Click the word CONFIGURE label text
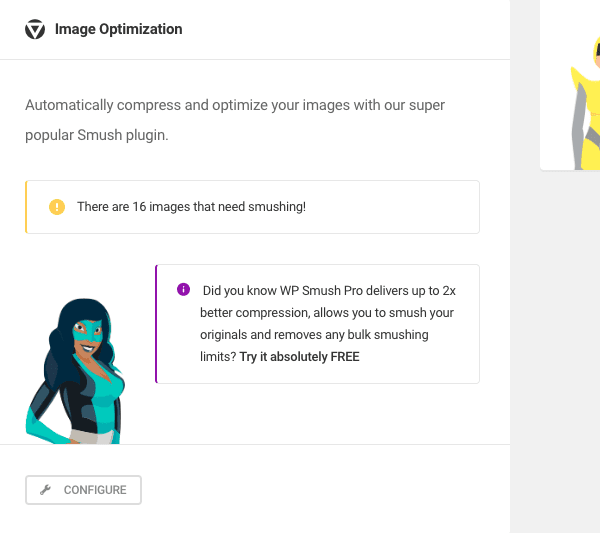The height and width of the screenshot is (533, 600). point(95,490)
